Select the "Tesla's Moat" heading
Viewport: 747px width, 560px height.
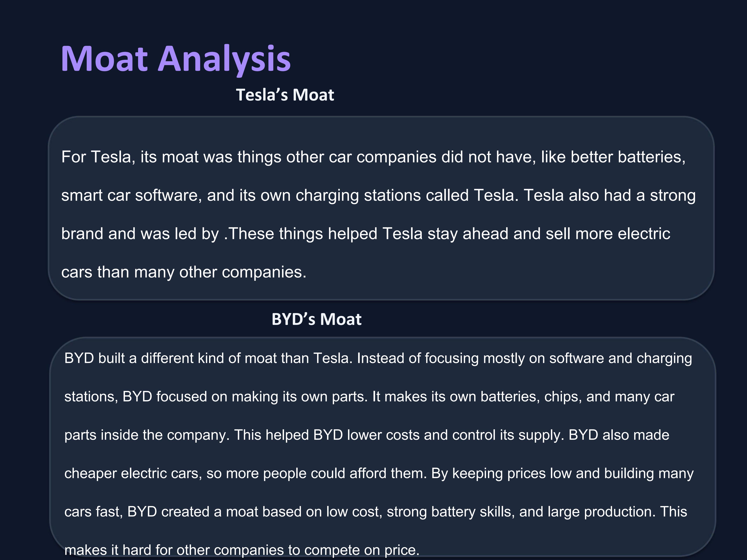point(285,95)
